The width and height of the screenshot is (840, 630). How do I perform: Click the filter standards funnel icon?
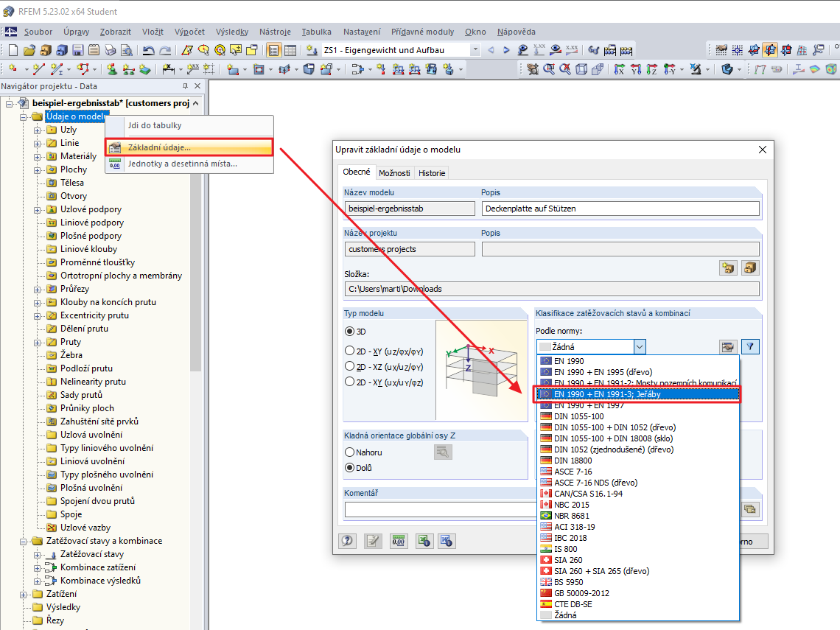click(x=750, y=346)
